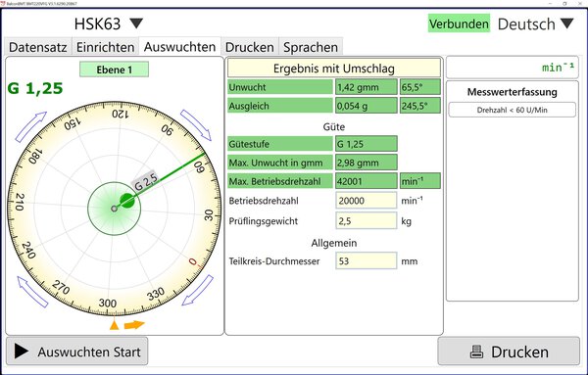
Task: Toggle the Ebene 1 plane indicator
Action: pyautogui.click(x=114, y=70)
